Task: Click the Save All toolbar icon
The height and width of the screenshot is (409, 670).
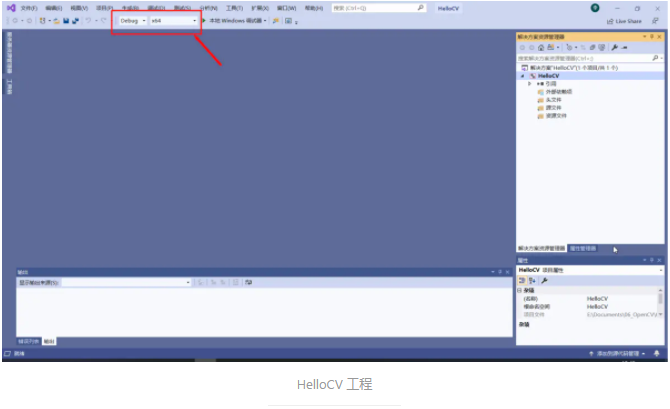Action: [x=75, y=21]
